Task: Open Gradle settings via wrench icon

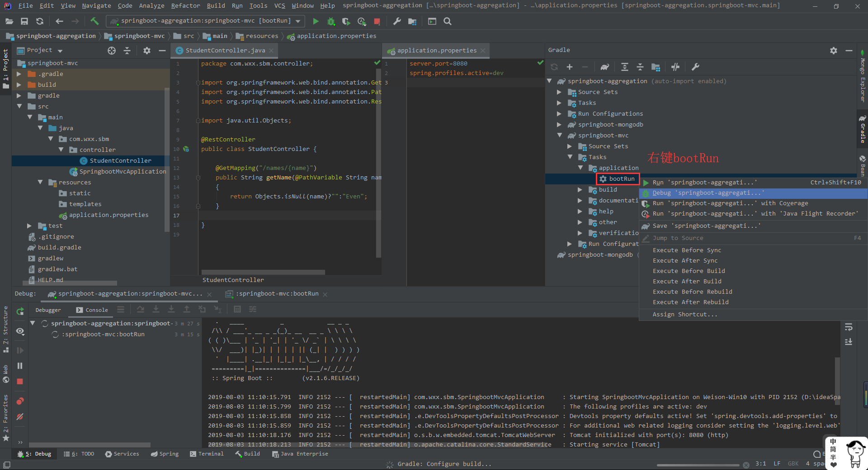Action: coord(695,67)
